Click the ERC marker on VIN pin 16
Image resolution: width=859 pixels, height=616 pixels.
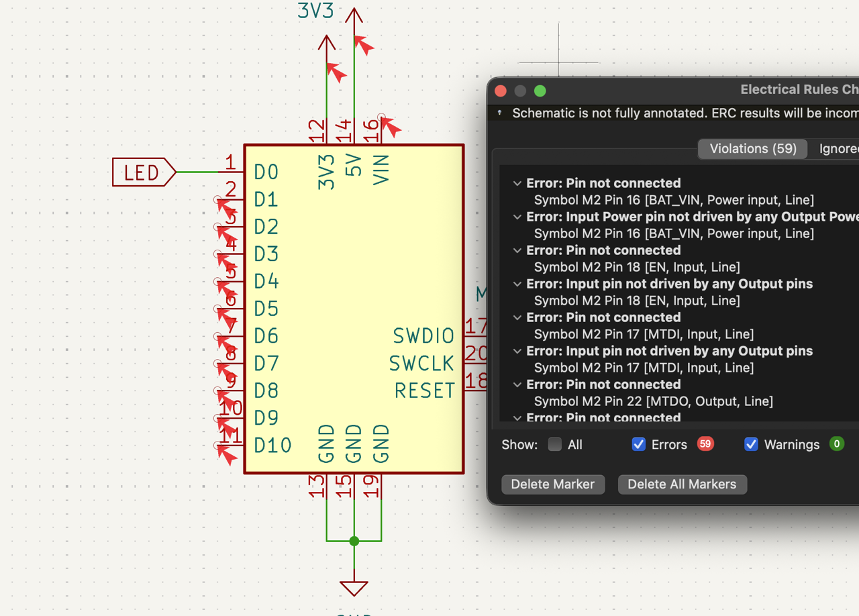click(x=391, y=127)
